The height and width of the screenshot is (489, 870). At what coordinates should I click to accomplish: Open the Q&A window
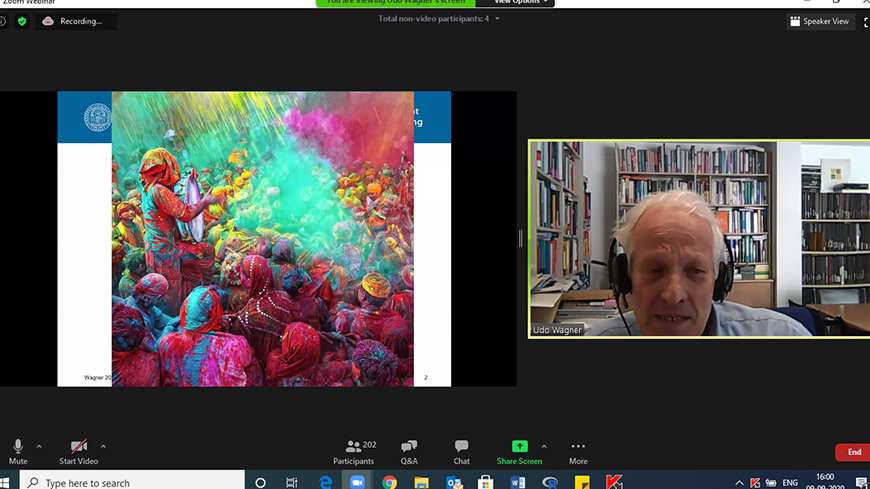pos(409,451)
